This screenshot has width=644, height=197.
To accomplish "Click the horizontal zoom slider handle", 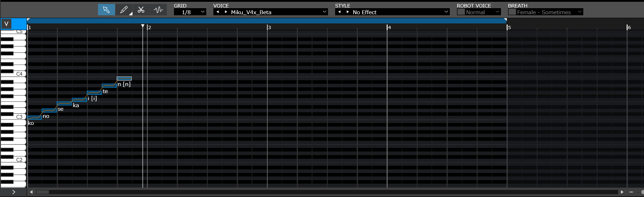I will point(642,192).
